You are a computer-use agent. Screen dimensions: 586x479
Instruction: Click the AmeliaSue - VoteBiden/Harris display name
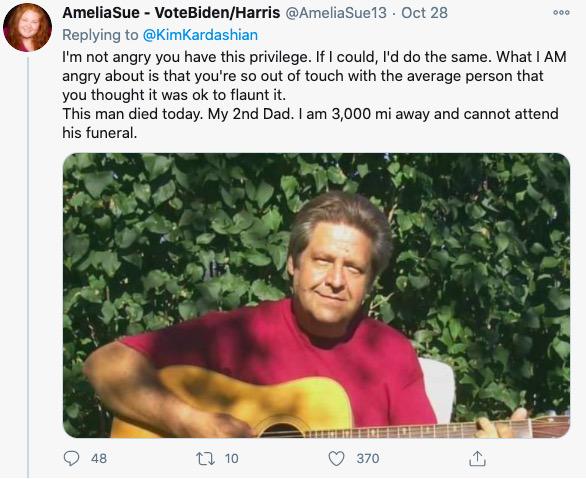click(x=171, y=13)
